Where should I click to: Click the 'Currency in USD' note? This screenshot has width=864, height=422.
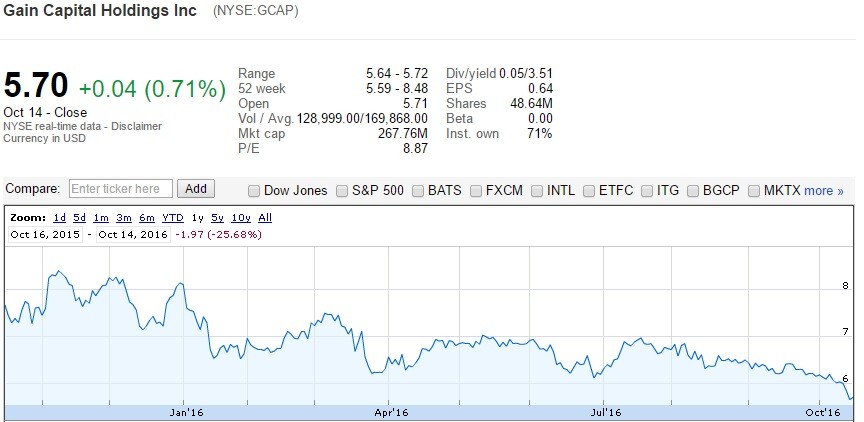pyautogui.click(x=45, y=138)
